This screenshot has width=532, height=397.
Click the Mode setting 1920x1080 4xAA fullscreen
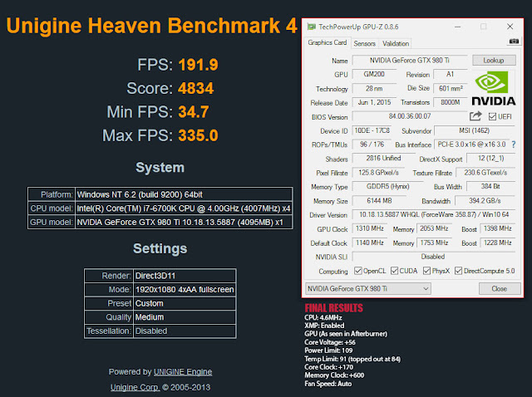pyautogui.click(x=185, y=290)
